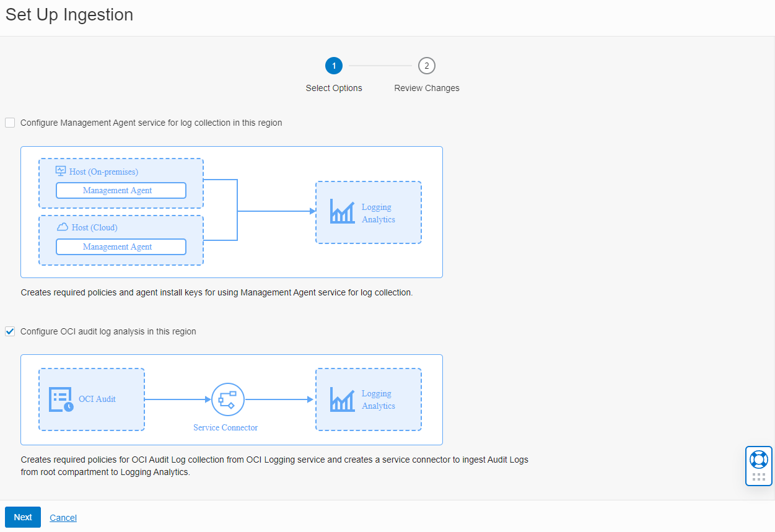Viewport: 775px width, 532px height.
Task: Uncheck Configure OCI audit log analysis checkbox
Action: (x=10, y=331)
